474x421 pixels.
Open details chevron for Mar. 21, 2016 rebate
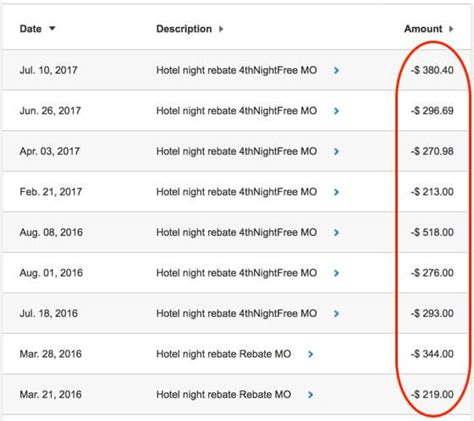pyautogui.click(x=310, y=395)
